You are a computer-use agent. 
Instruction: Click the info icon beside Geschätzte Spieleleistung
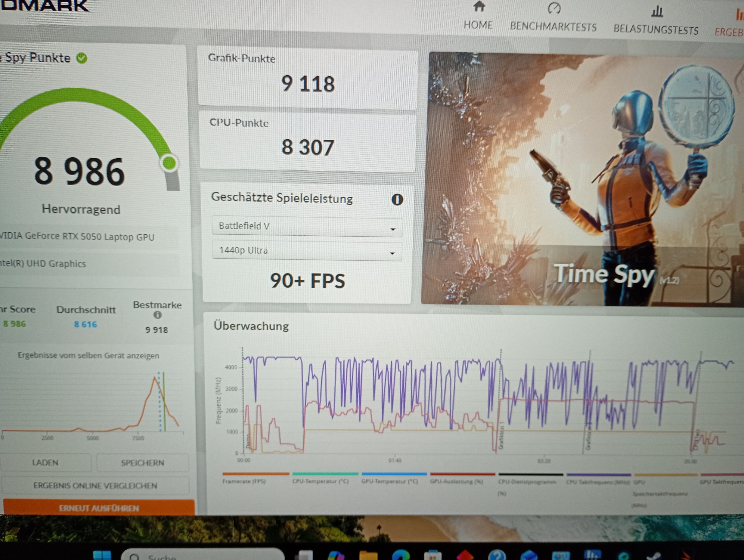point(397,200)
